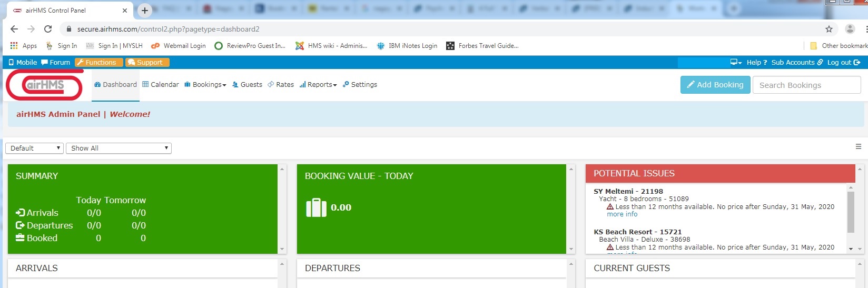Click the Booked briefcase icon
868x288 pixels.
click(21, 237)
